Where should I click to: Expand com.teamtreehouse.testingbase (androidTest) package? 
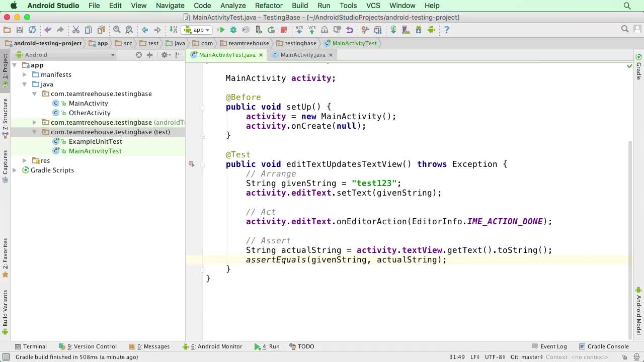tap(34, 122)
